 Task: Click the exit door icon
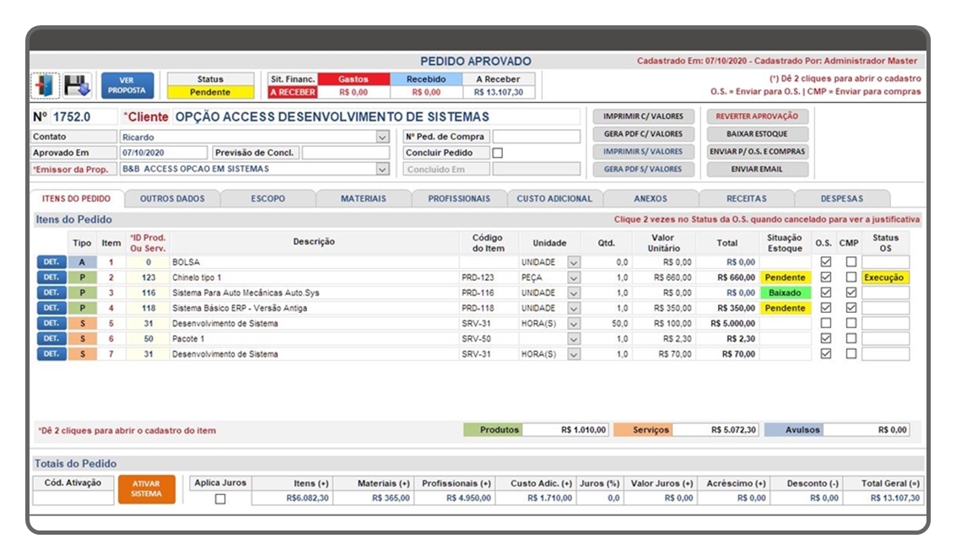pyautogui.click(x=45, y=85)
